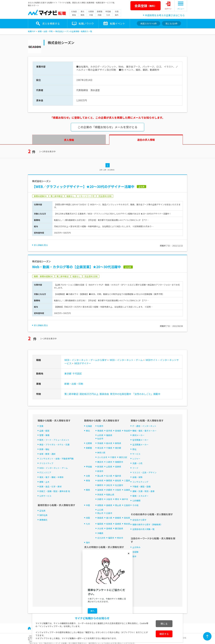The image size is (215, 644).
Task: Select the 関西 region cell in the header
Action: coord(82,15)
